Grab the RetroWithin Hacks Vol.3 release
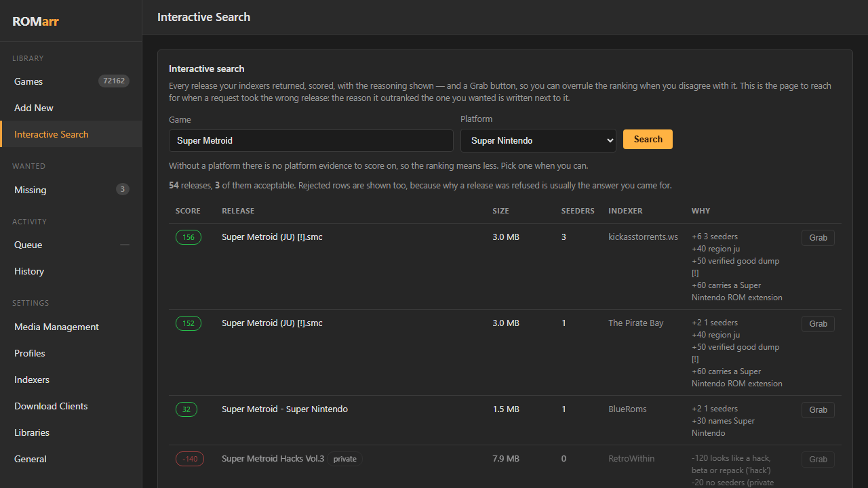The width and height of the screenshot is (868, 488). (818, 460)
